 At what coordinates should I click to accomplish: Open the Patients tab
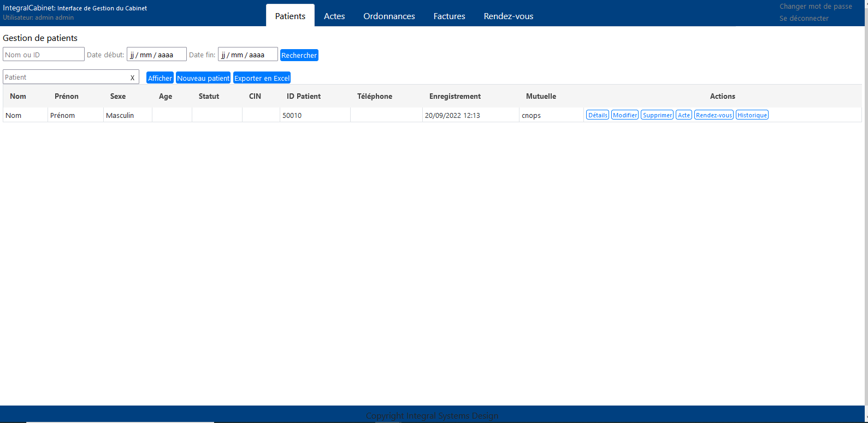290,16
